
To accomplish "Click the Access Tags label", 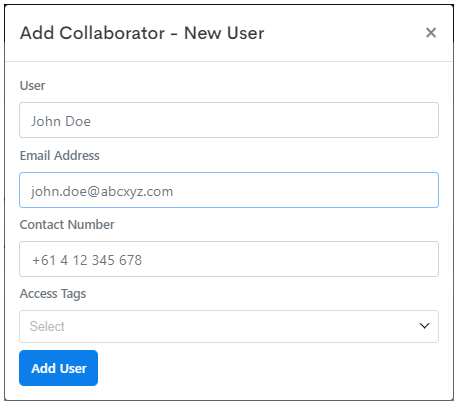I will [x=53, y=294].
